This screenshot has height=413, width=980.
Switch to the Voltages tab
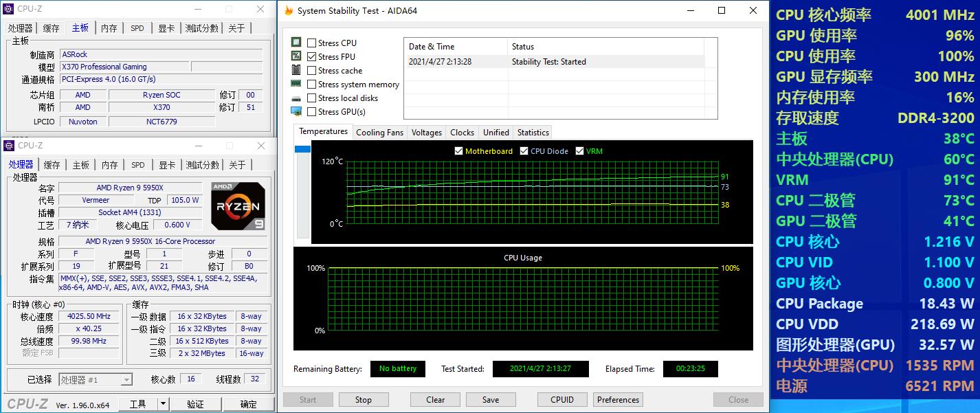427,133
